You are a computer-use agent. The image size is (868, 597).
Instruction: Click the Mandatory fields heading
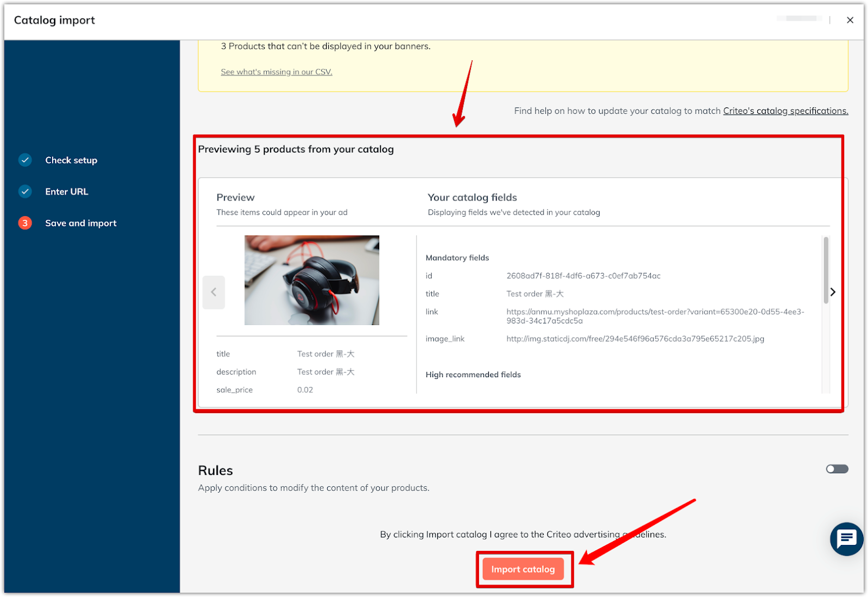coord(457,258)
